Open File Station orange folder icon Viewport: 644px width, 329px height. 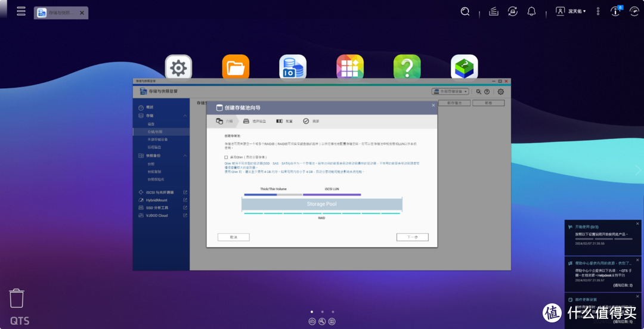[x=236, y=67]
